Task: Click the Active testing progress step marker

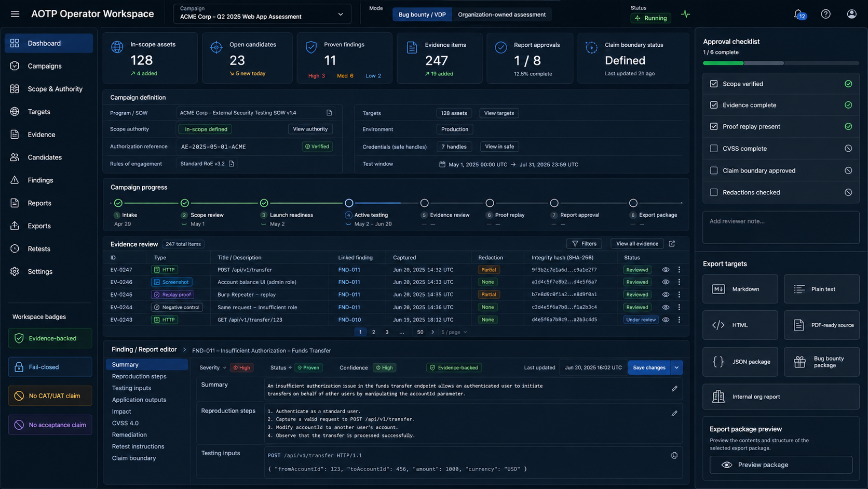Action: pyautogui.click(x=349, y=203)
